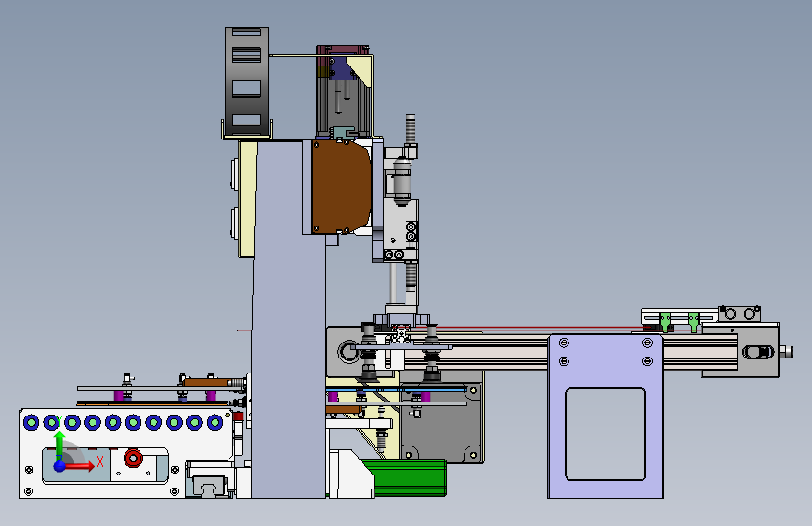Click the leftmost blue-green port on the white panel
The image size is (812, 526).
tap(32, 422)
